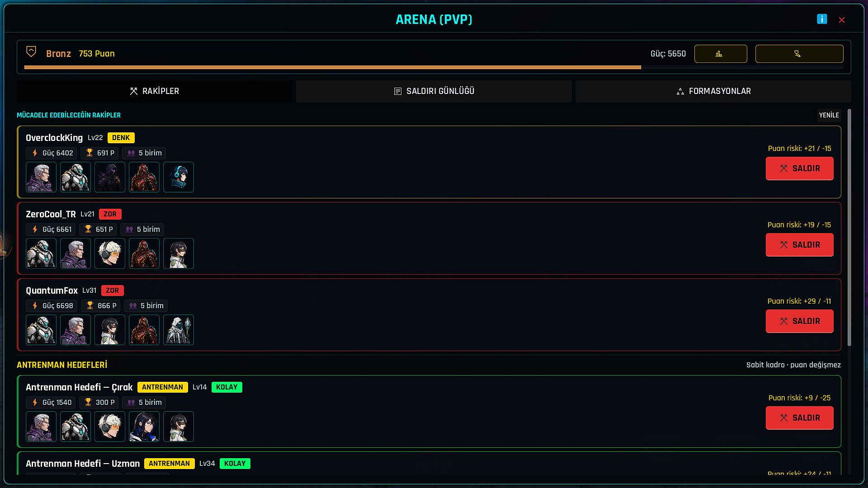Viewport: 868px width, 488px height.
Task: Attack ZeroCool_TR with Saldır button
Action: point(800,245)
